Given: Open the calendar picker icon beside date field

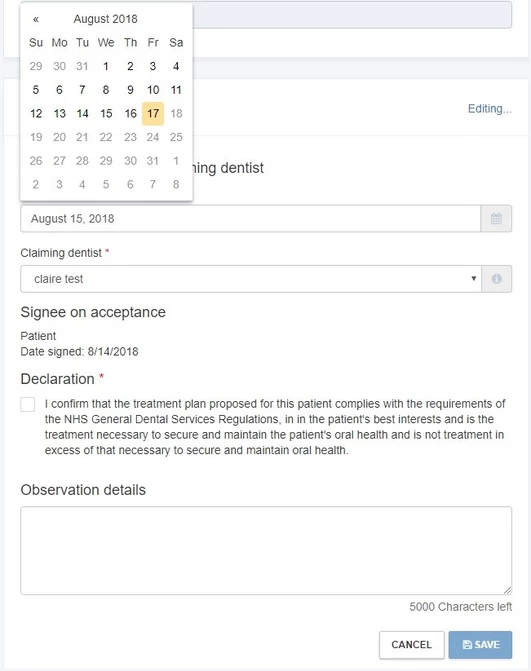Looking at the screenshot, I should [496, 219].
